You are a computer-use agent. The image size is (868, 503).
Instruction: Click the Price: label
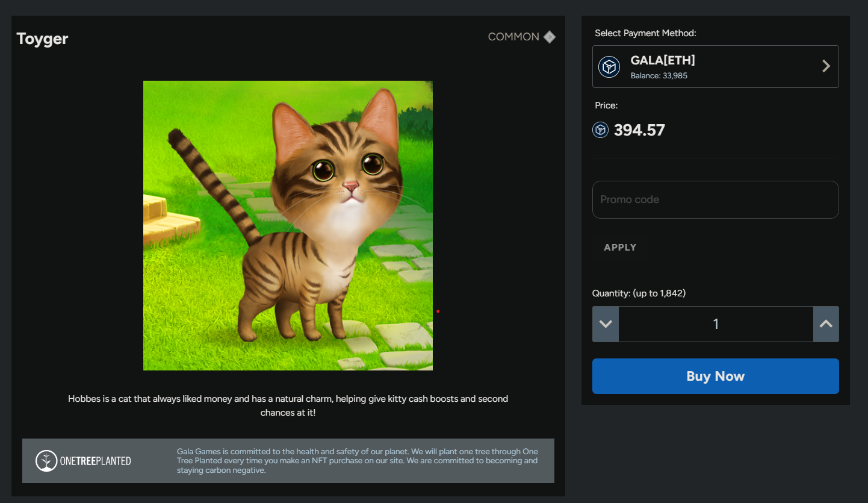point(606,105)
